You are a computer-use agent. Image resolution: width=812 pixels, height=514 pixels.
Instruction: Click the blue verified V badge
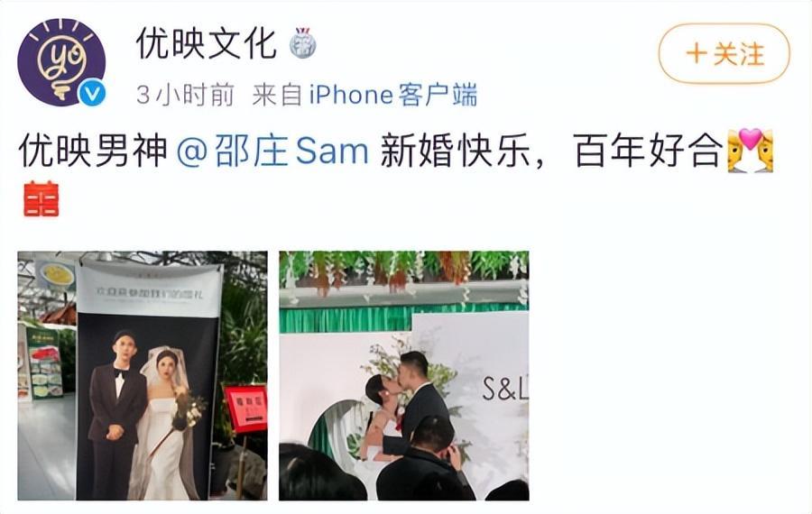coord(92,93)
